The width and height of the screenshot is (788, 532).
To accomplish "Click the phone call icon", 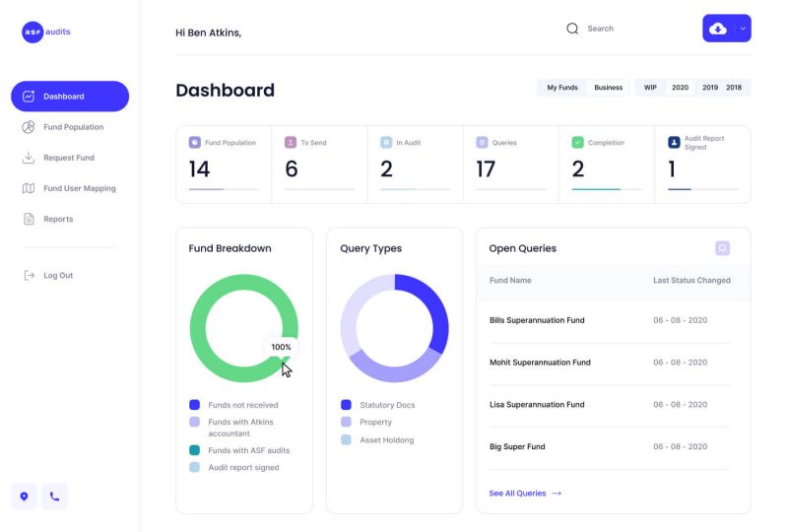I will coord(54,497).
